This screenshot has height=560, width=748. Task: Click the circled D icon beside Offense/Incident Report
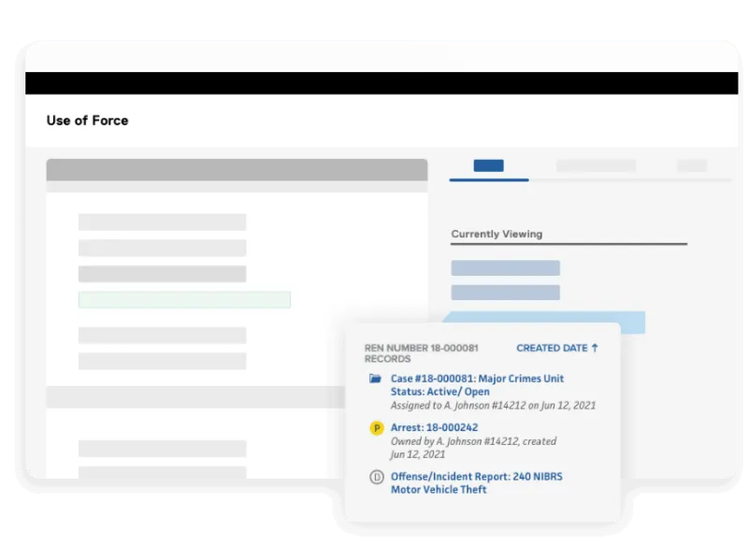377,477
